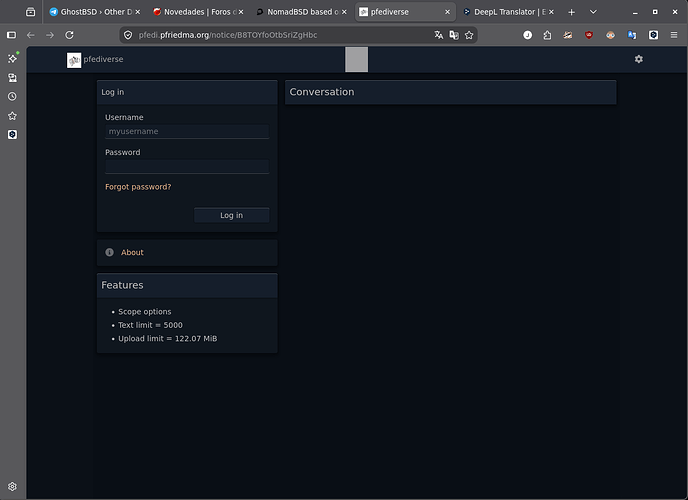Focus the Password input field
The image size is (688, 500).
[187, 167]
